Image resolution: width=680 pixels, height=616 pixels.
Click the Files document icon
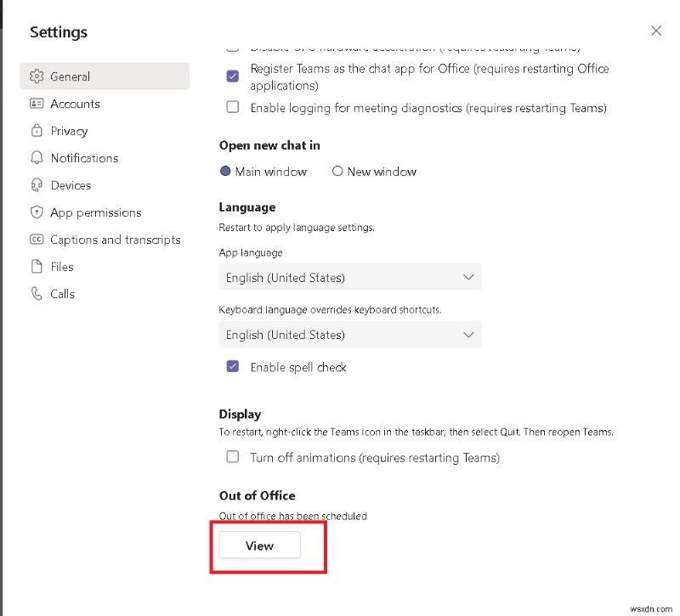tap(37, 267)
